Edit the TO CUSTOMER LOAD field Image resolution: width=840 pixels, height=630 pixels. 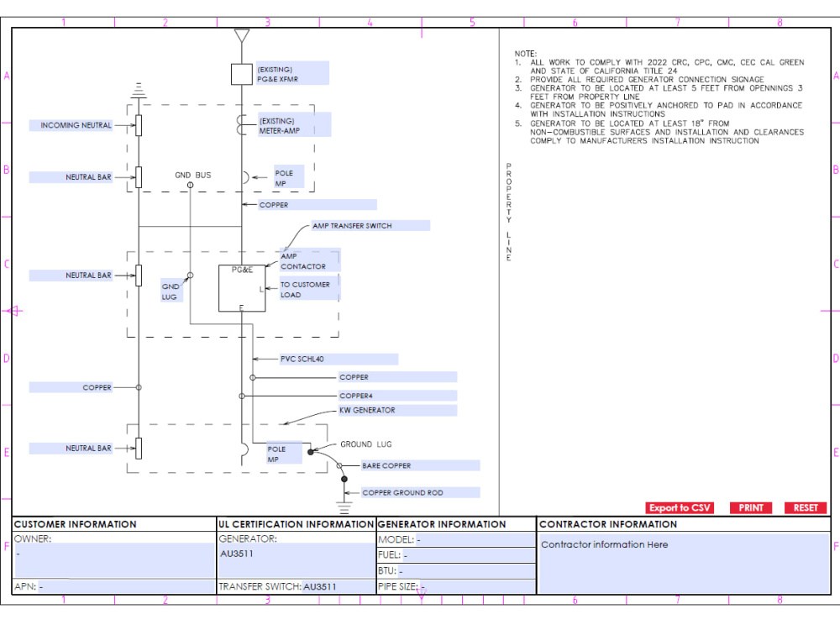click(310, 289)
